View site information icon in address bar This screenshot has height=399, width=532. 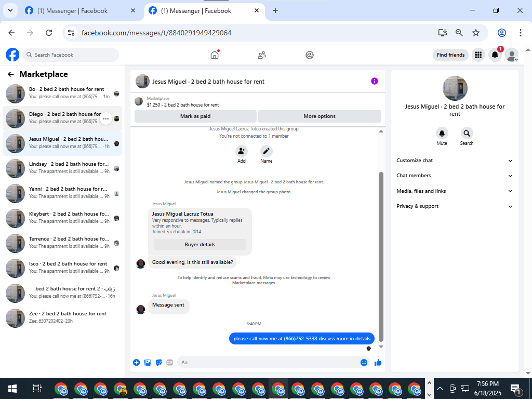pyautogui.click(x=71, y=33)
